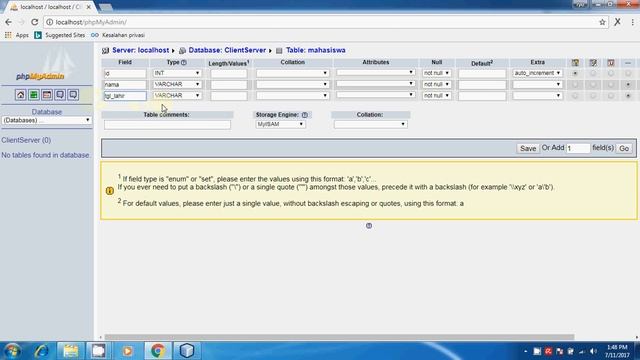Click the number of fields to add input
The height and width of the screenshot is (360, 640).
(578, 149)
